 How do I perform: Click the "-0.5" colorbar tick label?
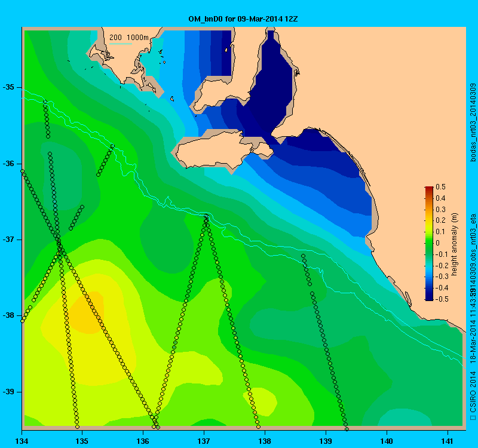[x=442, y=299]
